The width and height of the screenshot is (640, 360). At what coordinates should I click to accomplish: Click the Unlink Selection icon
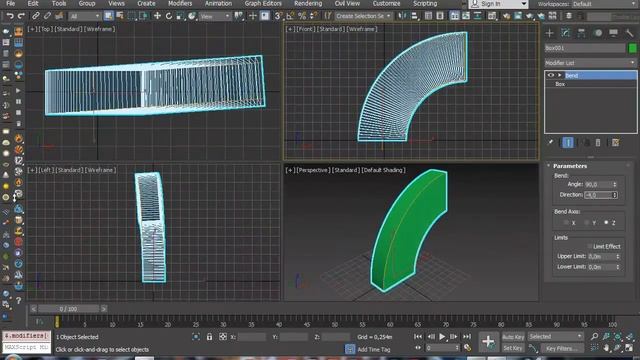click(47, 16)
